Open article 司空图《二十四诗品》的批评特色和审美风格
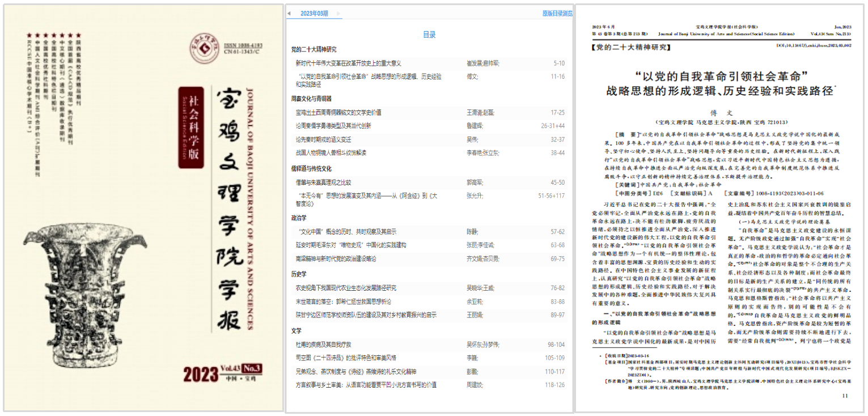The height and width of the screenshot is (416, 868). [346, 358]
